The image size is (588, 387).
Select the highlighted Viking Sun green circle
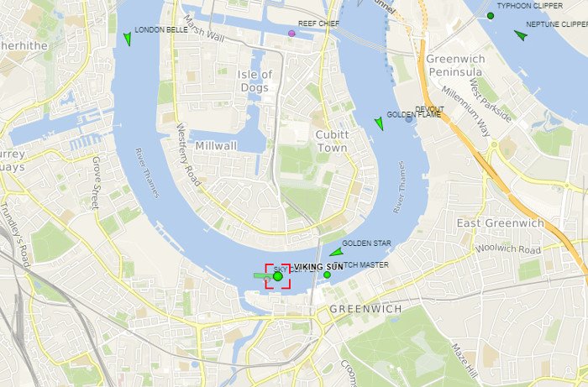(x=278, y=276)
